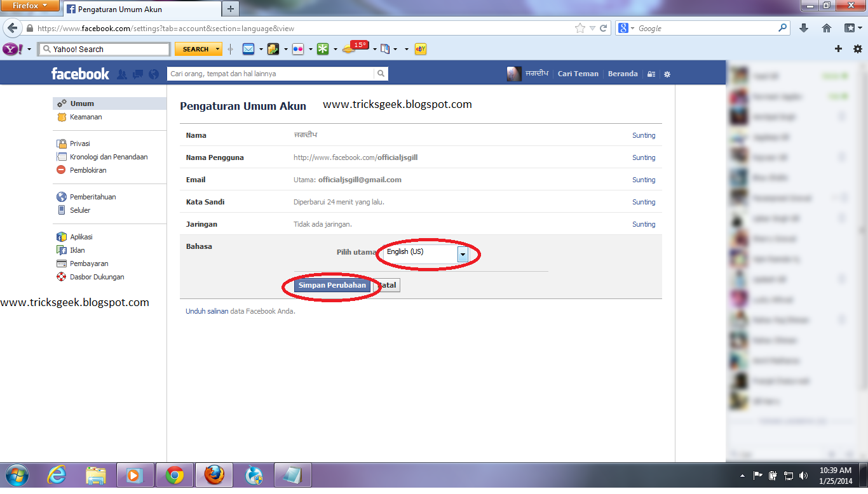Open Kronologi dan Penandaan settings
The width and height of the screenshot is (868, 494).
pyautogui.click(x=109, y=157)
